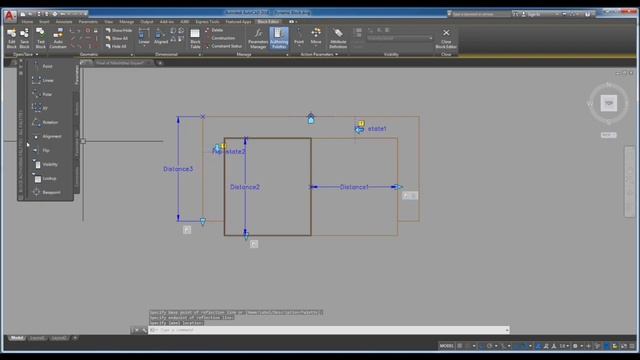Click the Delete constraints button

[x=214, y=30]
